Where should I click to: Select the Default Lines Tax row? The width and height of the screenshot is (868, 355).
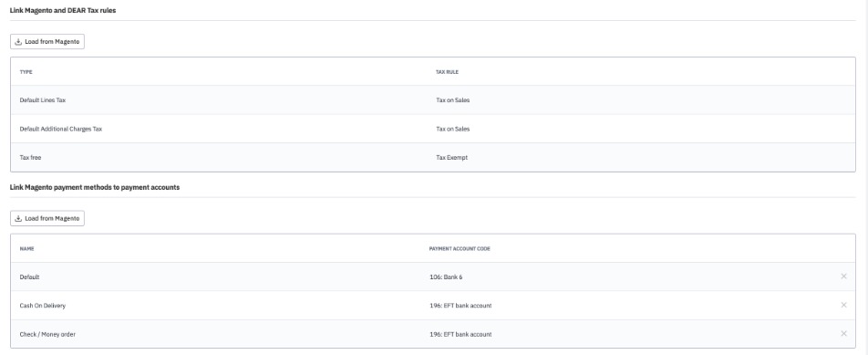pyautogui.click(x=433, y=100)
